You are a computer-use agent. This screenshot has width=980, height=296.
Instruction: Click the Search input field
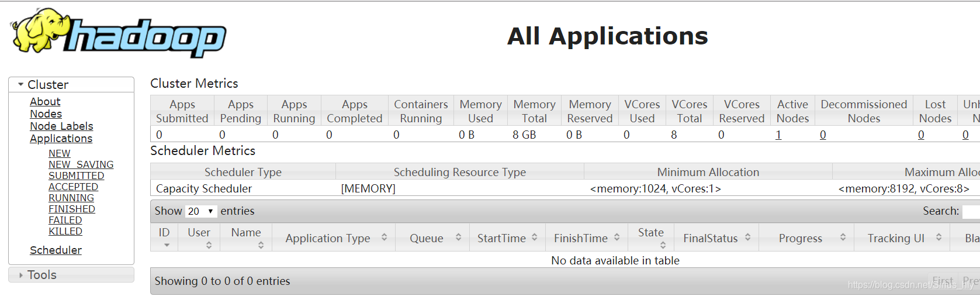pyautogui.click(x=971, y=212)
